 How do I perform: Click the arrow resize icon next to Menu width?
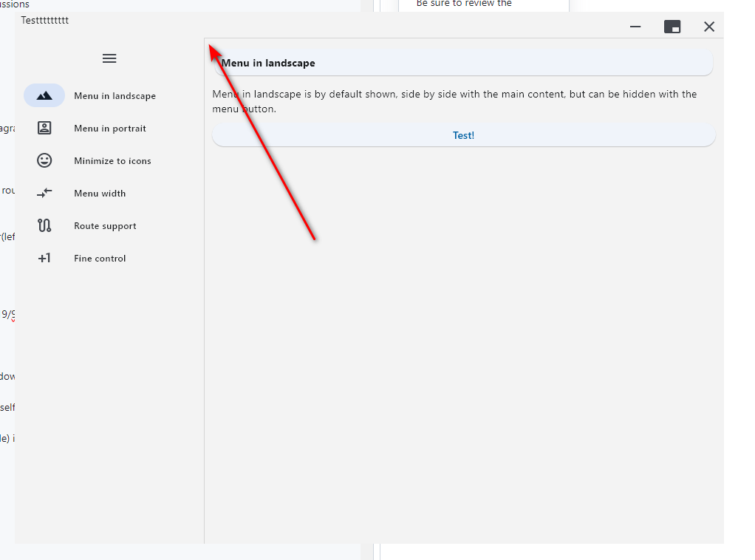[x=44, y=193]
